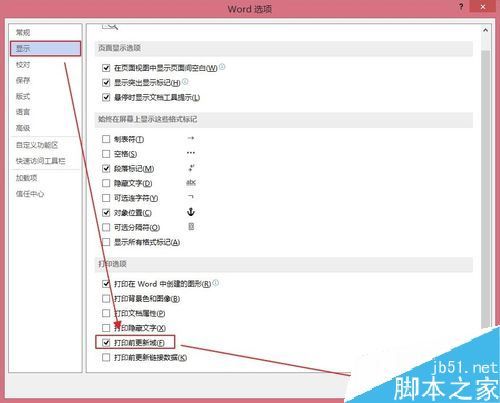Click the scroll up arrow of options pane

click(486, 30)
